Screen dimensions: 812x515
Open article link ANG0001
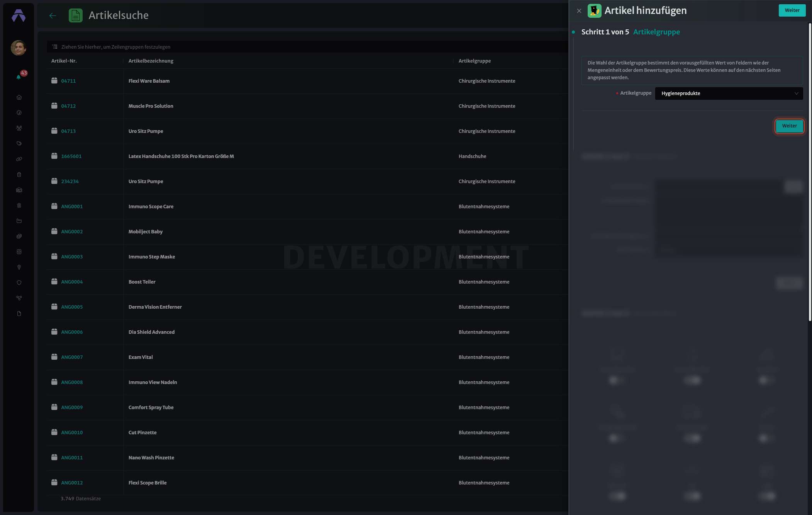tap(72, 206)
